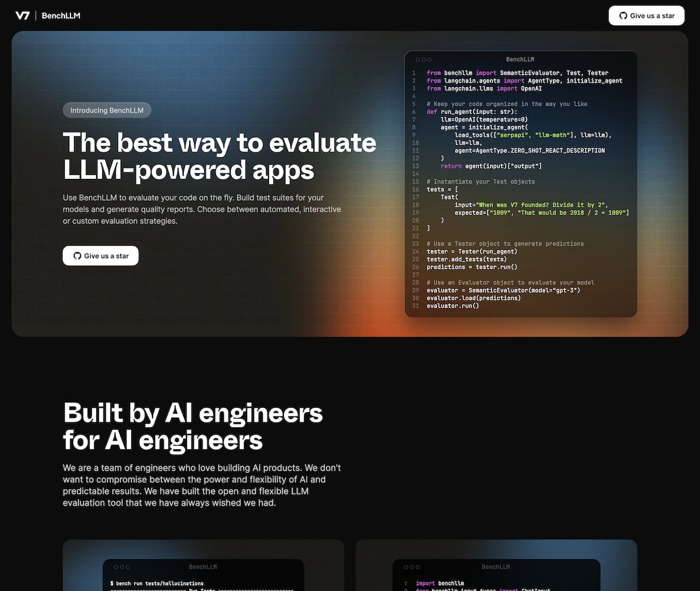Screen dimensions: 700x591
Task: Click the BenchLLM title of the hero code window
Action: [520, 59]
